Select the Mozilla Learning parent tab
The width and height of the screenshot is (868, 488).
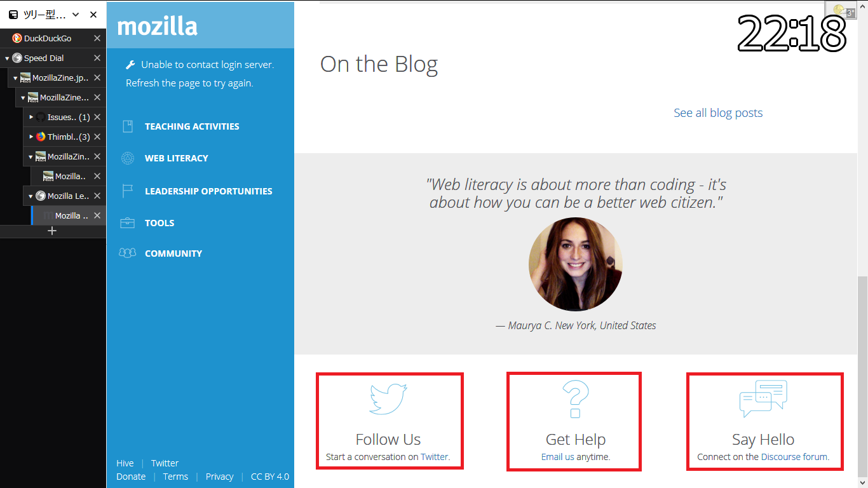click(68, 196)
